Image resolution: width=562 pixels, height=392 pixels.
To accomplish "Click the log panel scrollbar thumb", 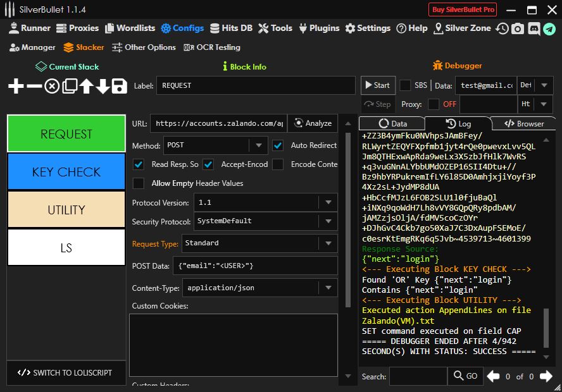I will [546, 328].
